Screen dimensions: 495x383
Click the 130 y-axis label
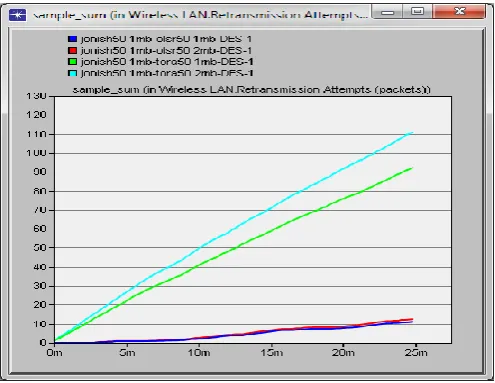[x=36, y=96]
